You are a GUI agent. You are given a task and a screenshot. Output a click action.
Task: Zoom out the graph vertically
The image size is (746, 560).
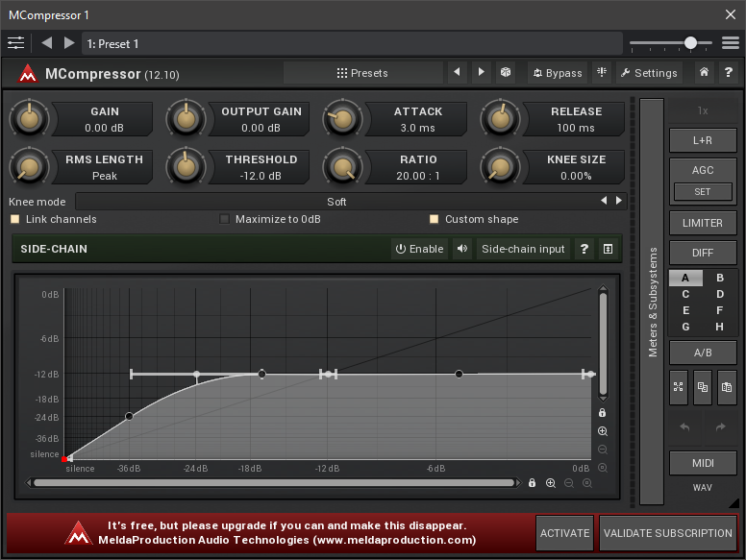pyautogui.click(x=603, y=450)
